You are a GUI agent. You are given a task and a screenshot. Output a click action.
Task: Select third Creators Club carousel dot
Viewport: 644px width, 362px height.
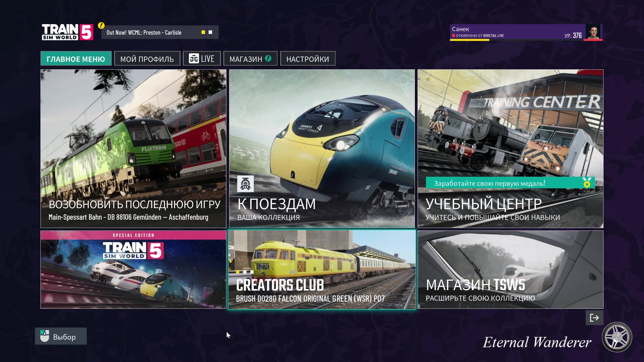(x=252, y=272)
